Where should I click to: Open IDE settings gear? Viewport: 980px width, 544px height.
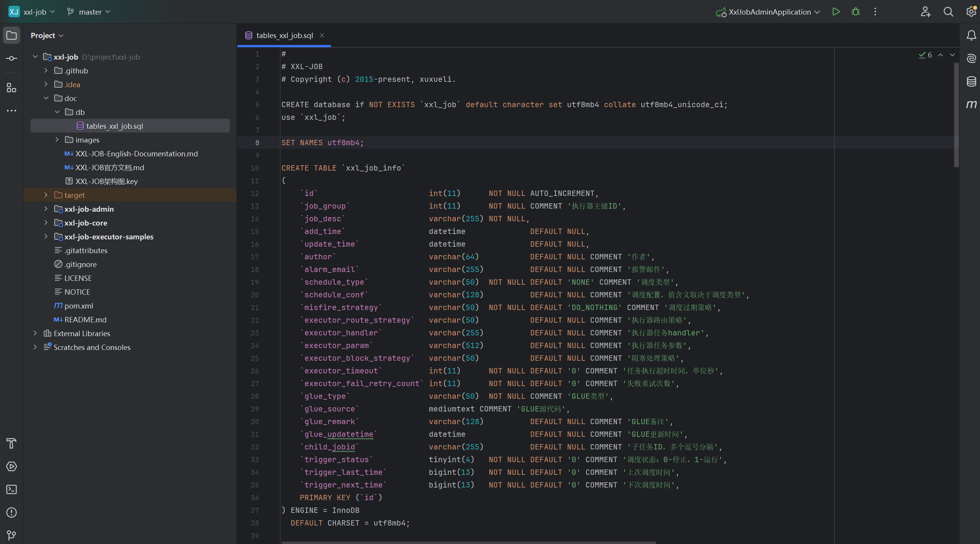click(x=971, y=12)
